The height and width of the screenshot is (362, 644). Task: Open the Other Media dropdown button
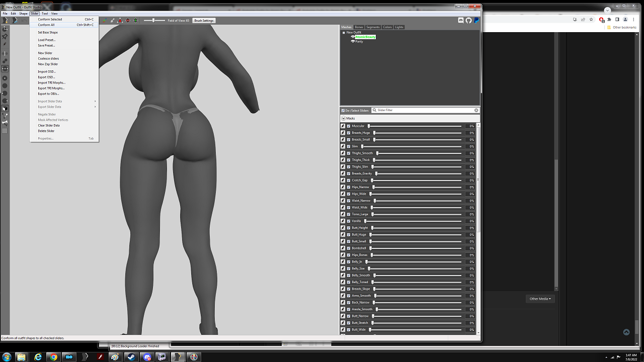click(x=540, y=299)
